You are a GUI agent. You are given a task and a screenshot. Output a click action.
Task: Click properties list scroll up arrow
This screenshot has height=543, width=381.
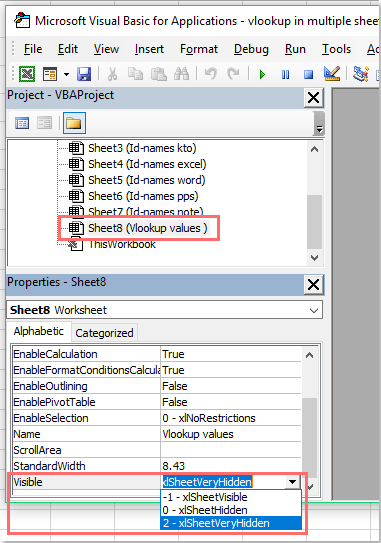(310, 355)
